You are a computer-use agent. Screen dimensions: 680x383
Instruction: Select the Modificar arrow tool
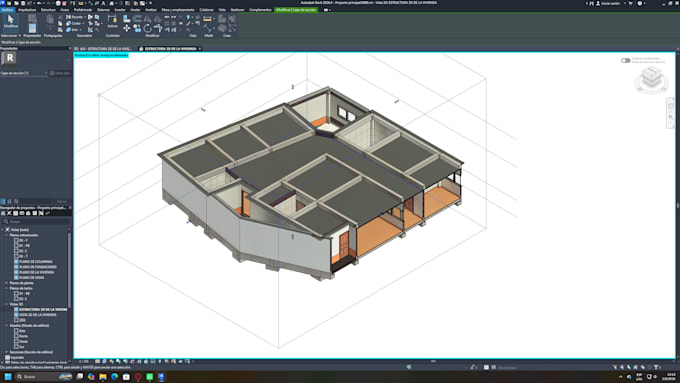(x=10, y=21)
